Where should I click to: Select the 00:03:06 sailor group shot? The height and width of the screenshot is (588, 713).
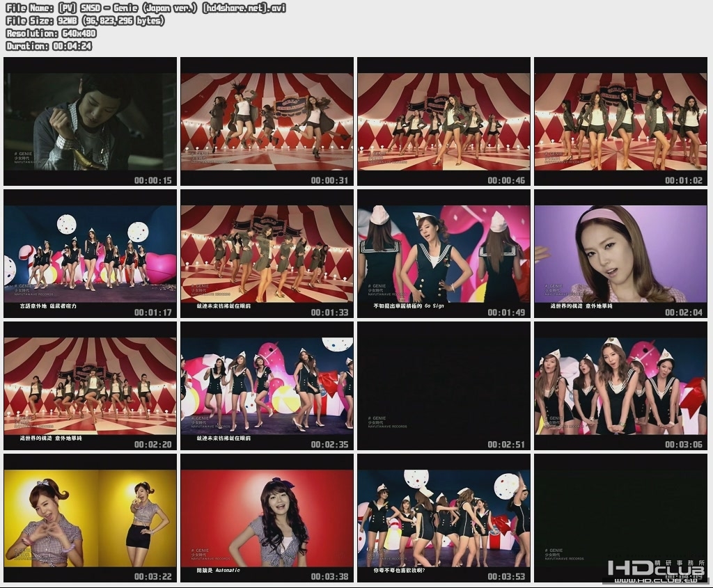620,388
